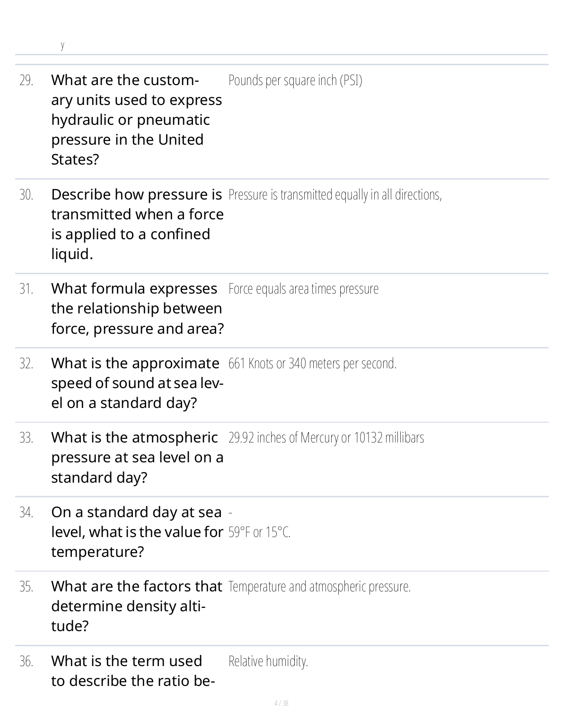Click question number 31

tap(26, 289)
